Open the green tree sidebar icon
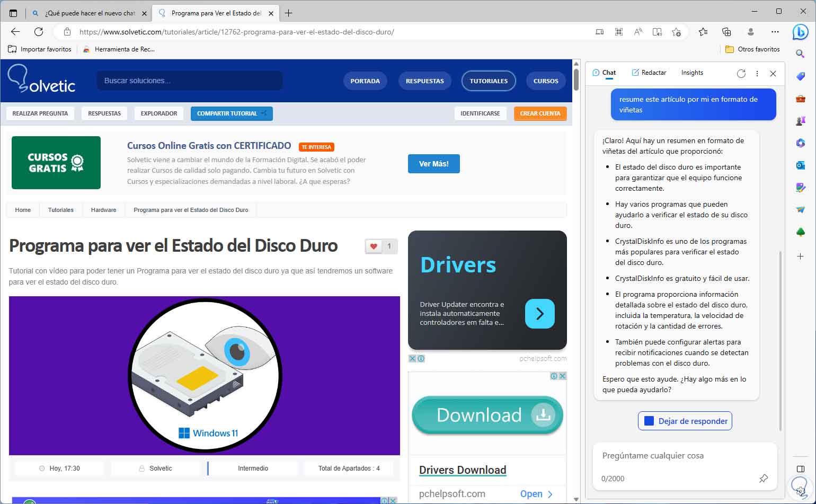Screen dimensions: 816x504 pos(800,232)
